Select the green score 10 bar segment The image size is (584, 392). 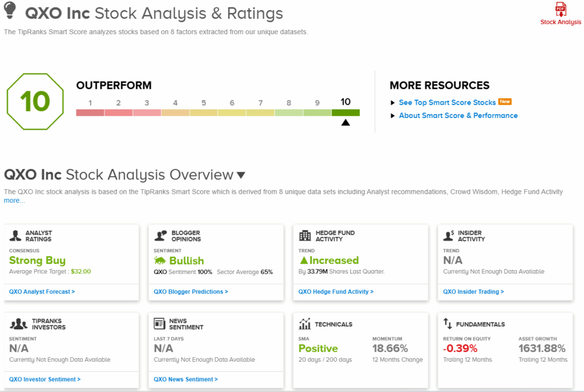tap(346, 113)
